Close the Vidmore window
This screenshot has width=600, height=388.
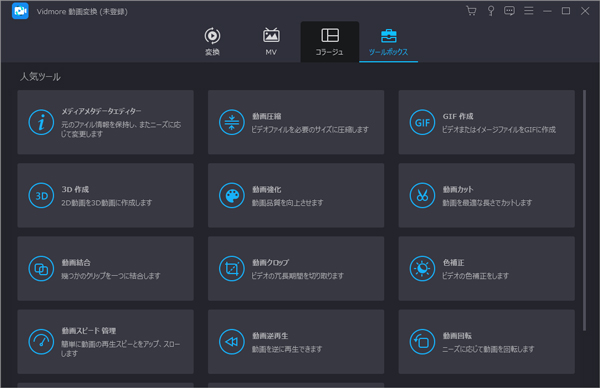(585, 11)
